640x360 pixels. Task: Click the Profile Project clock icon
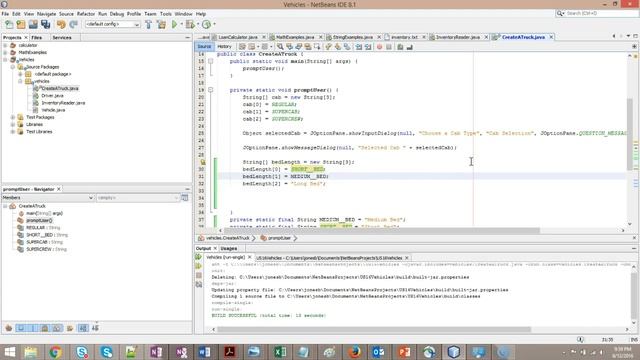pyautogui.click(x=207, y=24)
